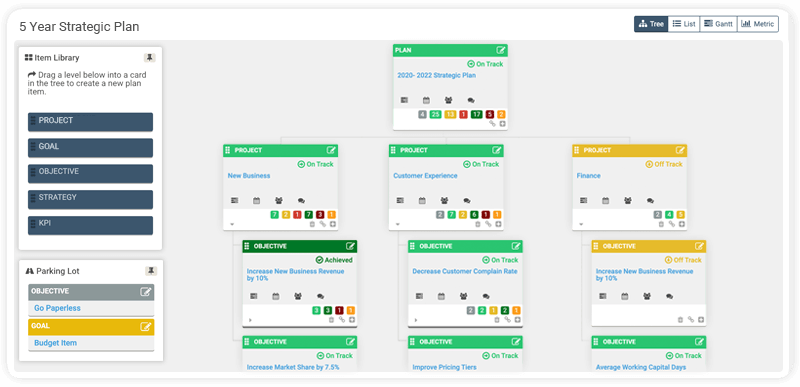Edit the 2020-2022 Strategic Plan card
Image resolution: width=800 pixels, height=387 pixels.
pos(501,50)
